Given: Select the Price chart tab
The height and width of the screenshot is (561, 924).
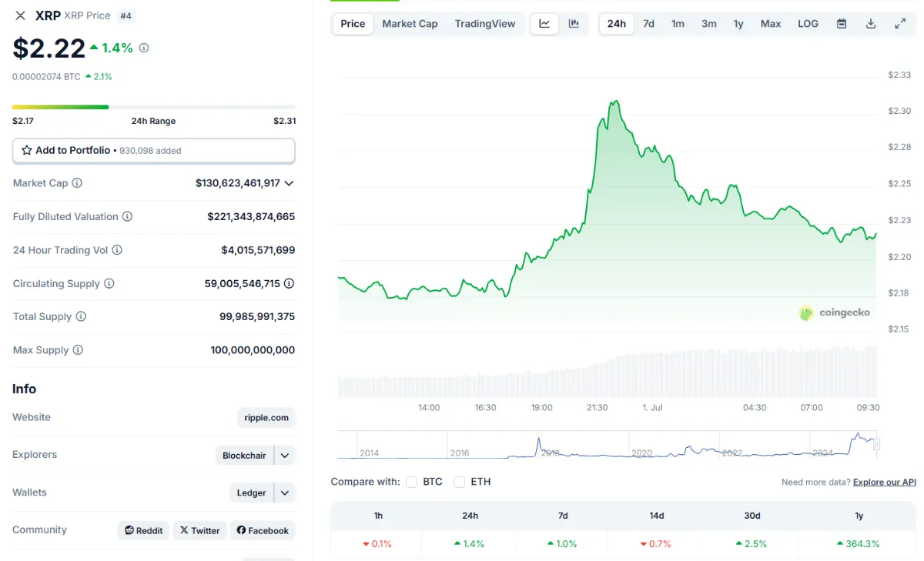Looking at the screenshot, I should coord(353,24).
